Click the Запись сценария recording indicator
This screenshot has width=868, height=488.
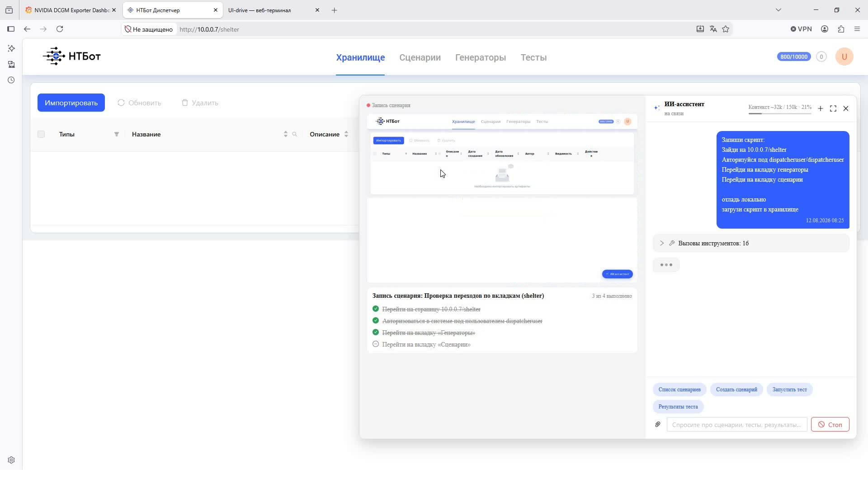click(x=388, y=105)
